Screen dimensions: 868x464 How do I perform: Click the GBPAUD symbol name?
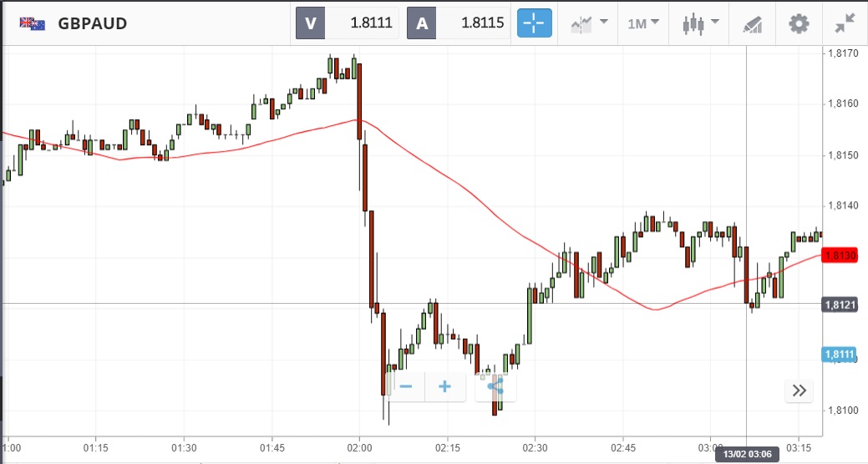[93, 23]
